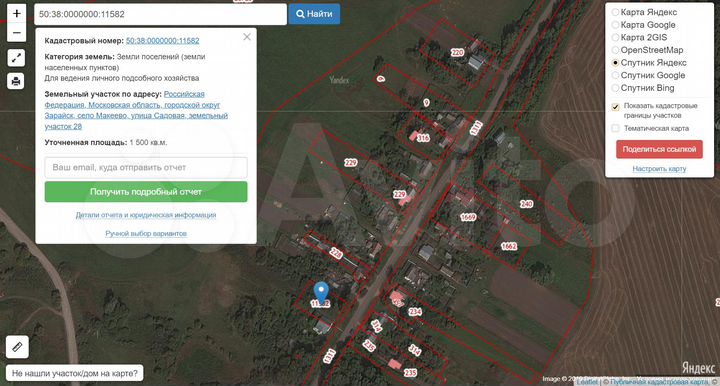Viewport: 720px width, 386px height.
Task: Click Поделиться ссылкой button
Action: 659,149
